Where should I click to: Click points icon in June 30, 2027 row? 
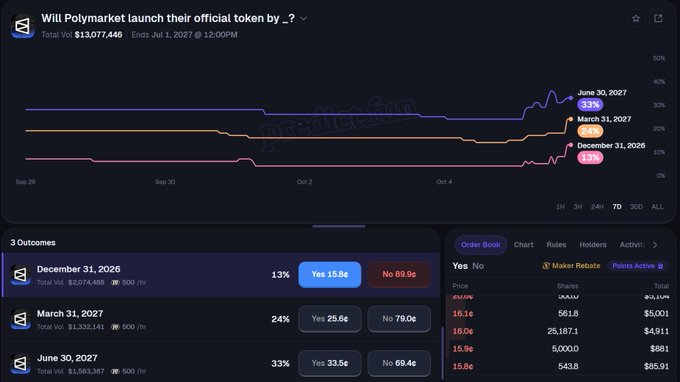pyautogui.click(x=115, y=372)
